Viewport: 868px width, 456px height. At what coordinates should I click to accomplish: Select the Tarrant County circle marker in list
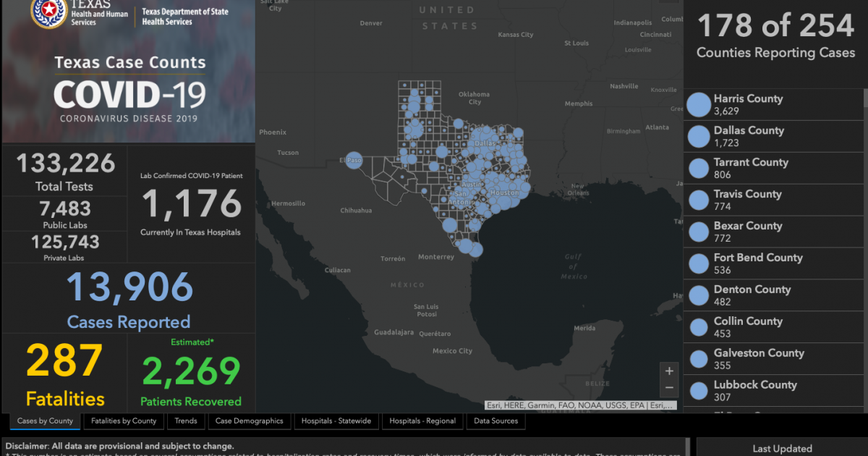(x=699, y=168)
